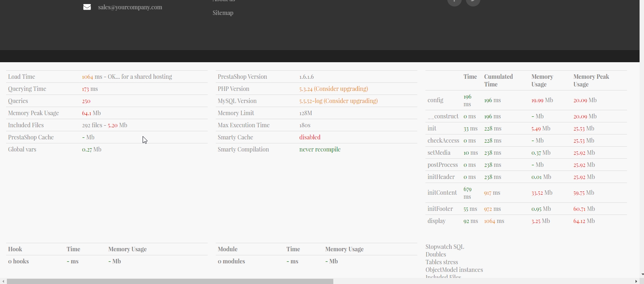Viewport: 644px width, 284px height.
Task: Select the checkAccess row label
Action: (443, 141)
